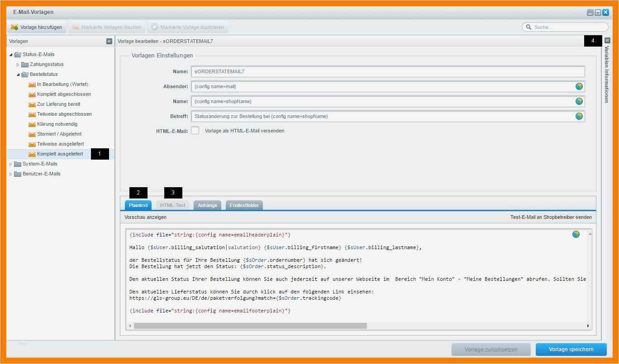Click the globe icon in Betreff field
619x364 pixels.
(579, 116)
